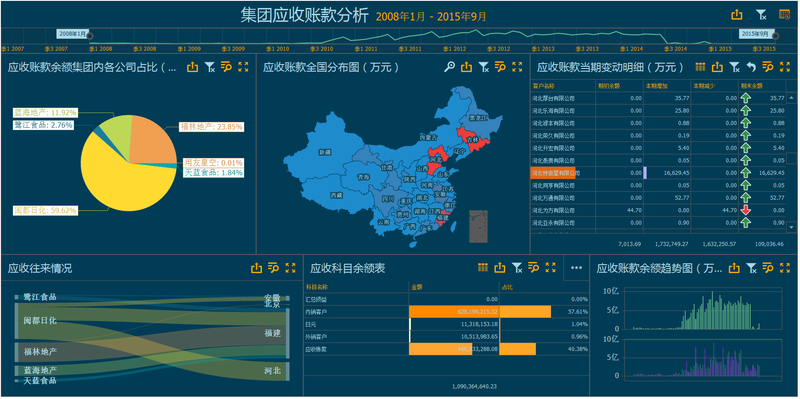Maximize the 应收账款余额集团内各公司占比 pie chart panel
Image resolution: width=800 pixels, height=399 pixels.
click(x=243, y=67)
